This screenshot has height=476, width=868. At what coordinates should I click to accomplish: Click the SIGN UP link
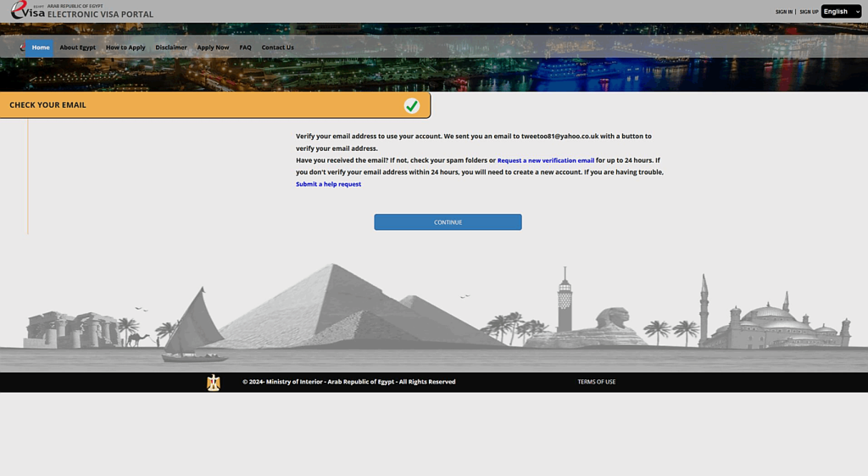tap(809, 12)
